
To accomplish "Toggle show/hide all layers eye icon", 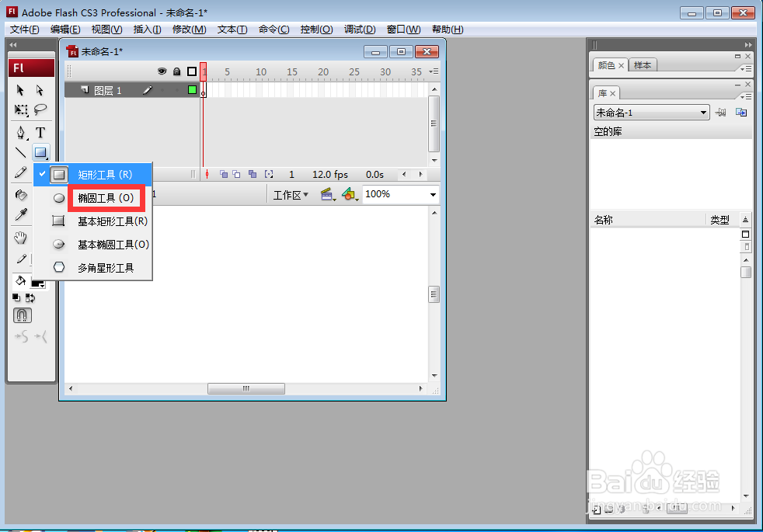I will pyautogui.click(x=162, y=71).
